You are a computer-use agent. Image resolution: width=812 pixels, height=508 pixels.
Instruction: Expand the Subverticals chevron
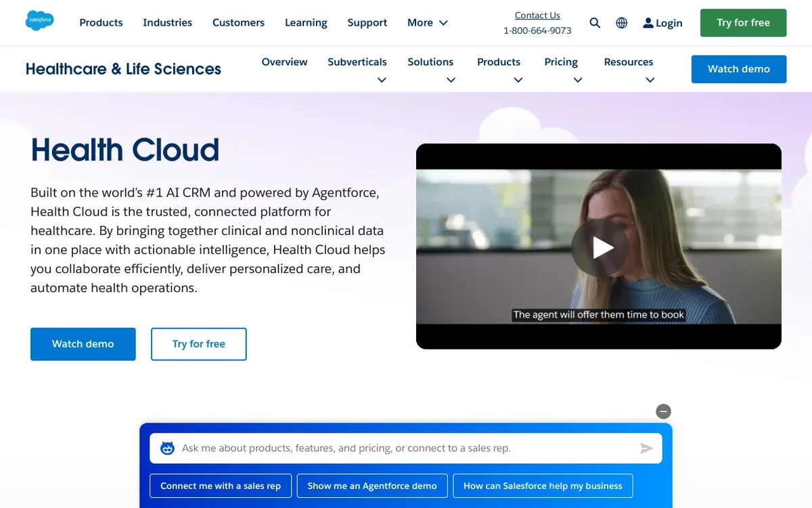(x=382, y=80)
